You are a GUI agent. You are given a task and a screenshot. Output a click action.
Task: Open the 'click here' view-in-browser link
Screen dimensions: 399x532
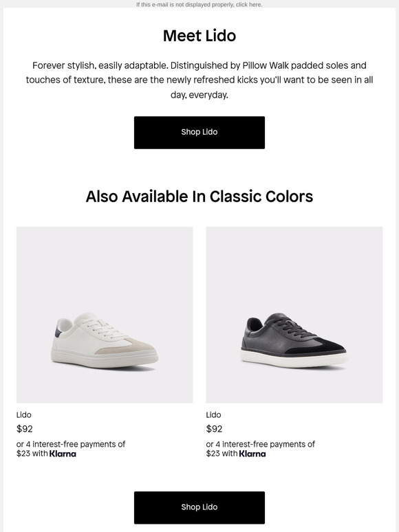pos(249,5)
